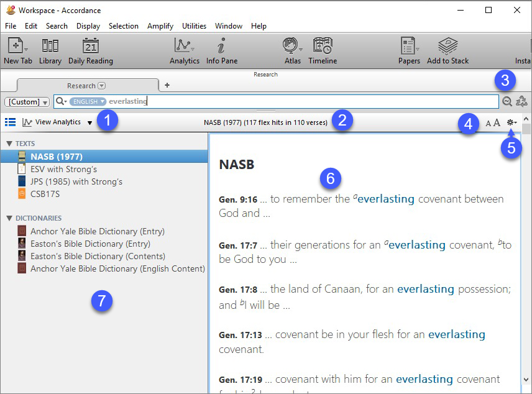Viewport: 532px width, 394px height.
Task: Click the highlighted word everlasting in Gen. 17:8
Action: [426, 289]
